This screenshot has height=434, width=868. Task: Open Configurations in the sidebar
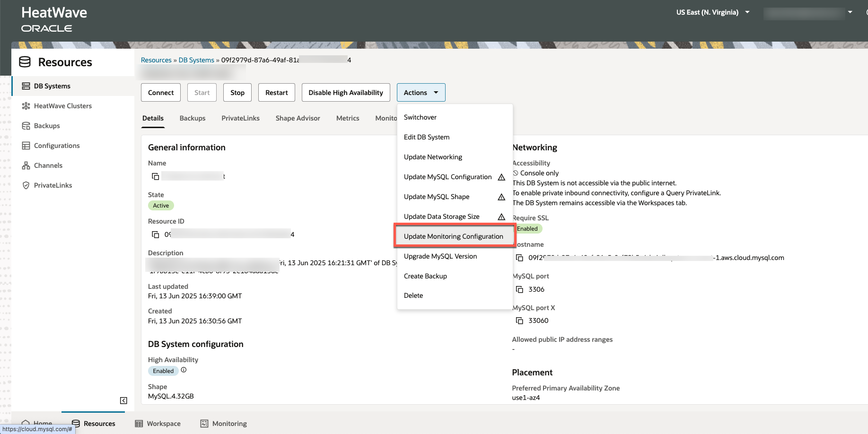56,145
